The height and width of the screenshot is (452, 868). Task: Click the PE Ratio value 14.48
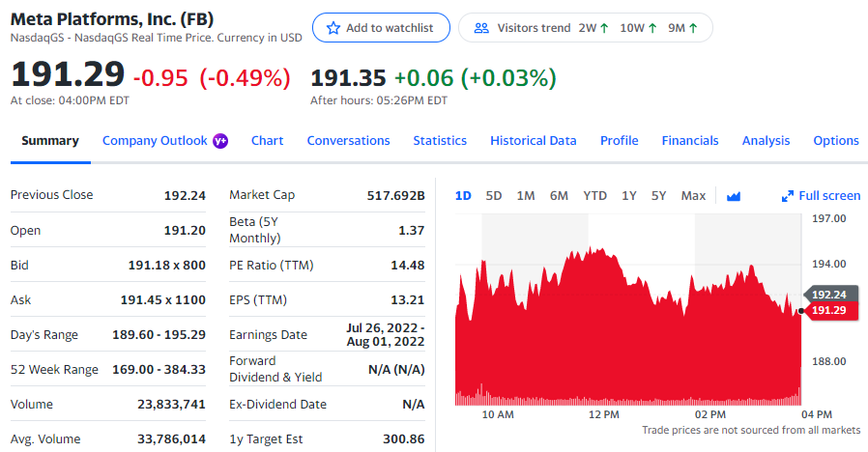(x=408, y=266)
